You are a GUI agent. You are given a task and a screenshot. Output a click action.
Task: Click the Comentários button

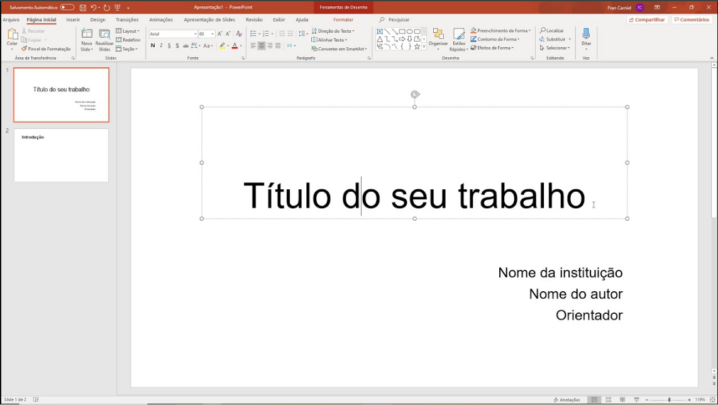692,19
